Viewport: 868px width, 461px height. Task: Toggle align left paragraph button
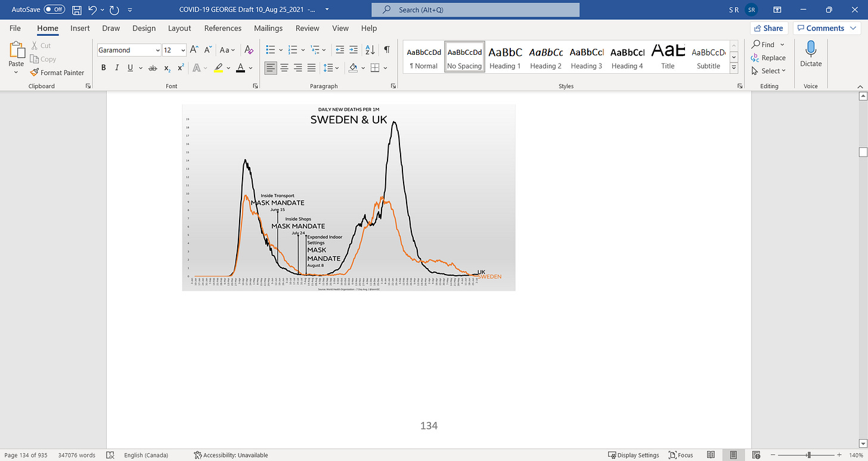271,68
